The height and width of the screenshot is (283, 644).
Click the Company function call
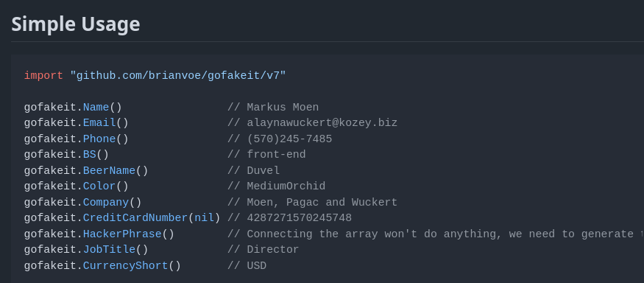[x=106, y=203]
